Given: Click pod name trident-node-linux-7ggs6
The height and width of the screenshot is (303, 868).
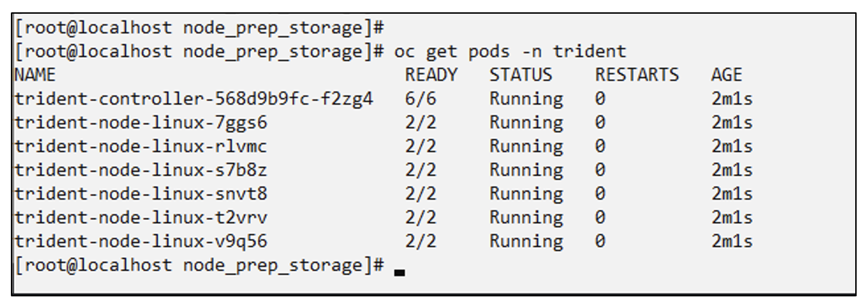Looking at the screenshot, I should click(x=141, y=123).
